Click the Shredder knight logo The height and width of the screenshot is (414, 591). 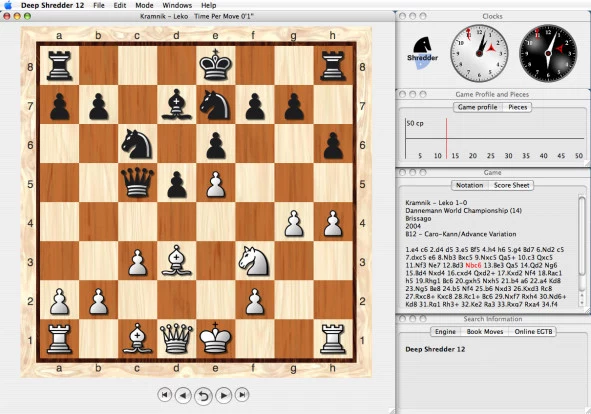[422, 52]
